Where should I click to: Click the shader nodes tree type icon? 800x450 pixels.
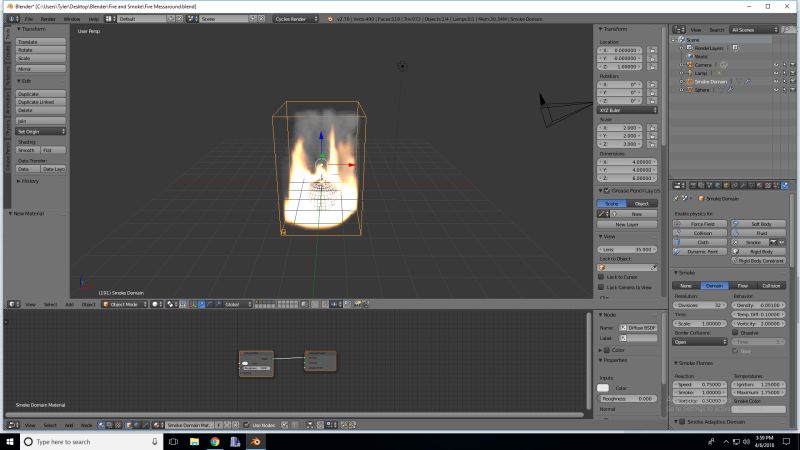102,425
